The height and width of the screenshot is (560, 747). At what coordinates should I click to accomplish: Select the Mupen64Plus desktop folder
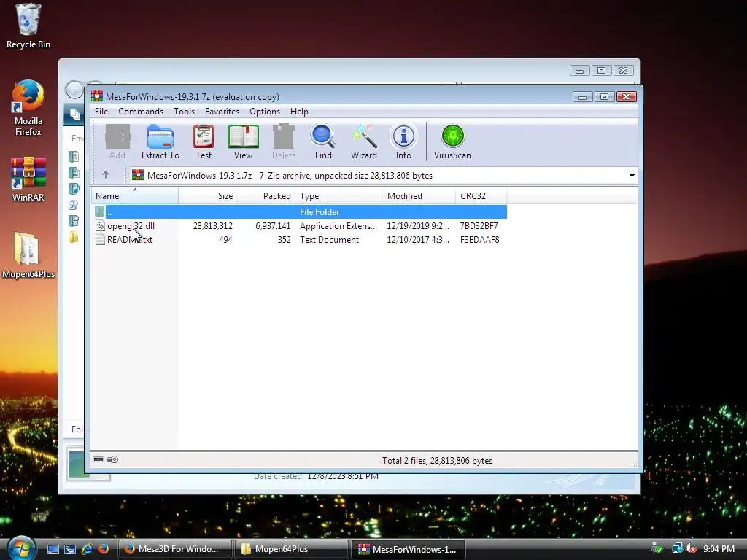[x=28, y=255]
